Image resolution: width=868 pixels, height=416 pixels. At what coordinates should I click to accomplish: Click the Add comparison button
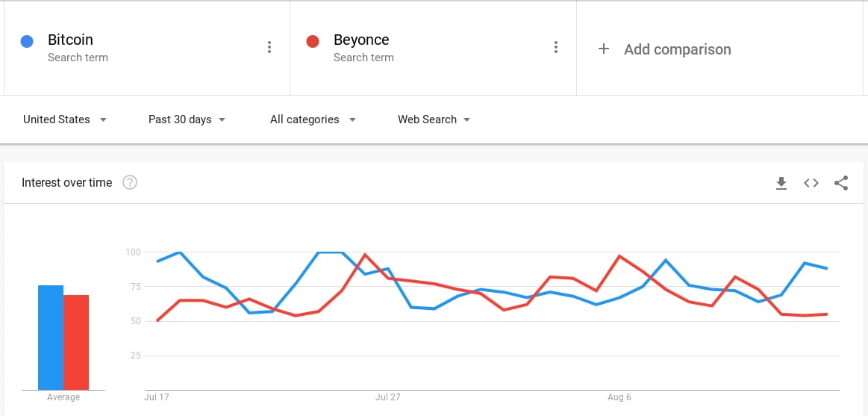coord(677,49)
